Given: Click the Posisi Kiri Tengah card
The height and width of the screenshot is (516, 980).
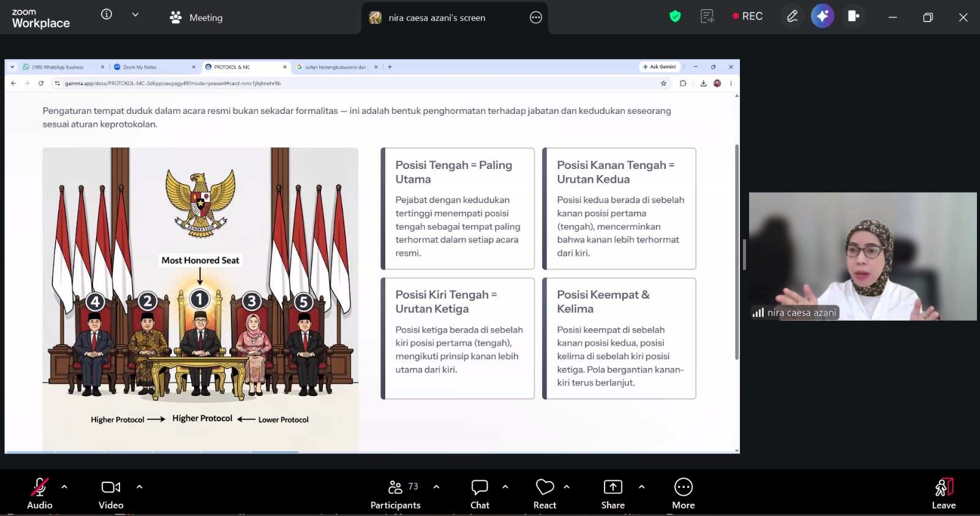Looking at the screenshot, I should click(x=458, y=338).
